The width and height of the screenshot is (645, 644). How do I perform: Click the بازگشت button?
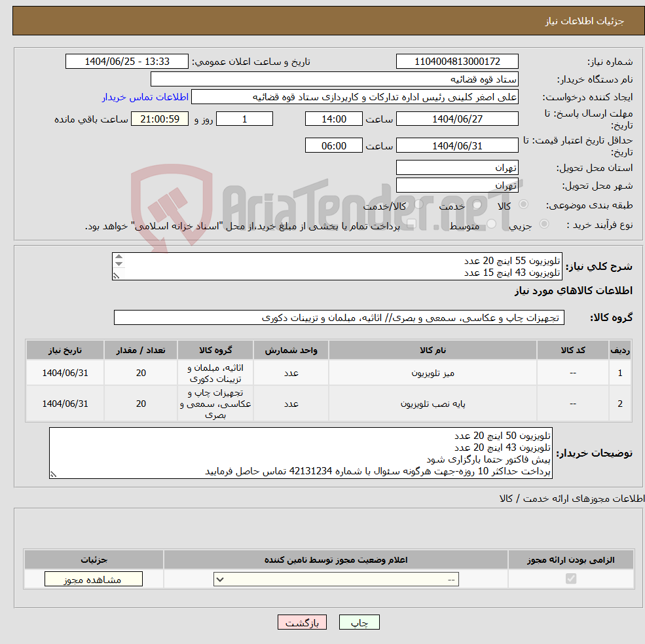click(x=302, y=622)
